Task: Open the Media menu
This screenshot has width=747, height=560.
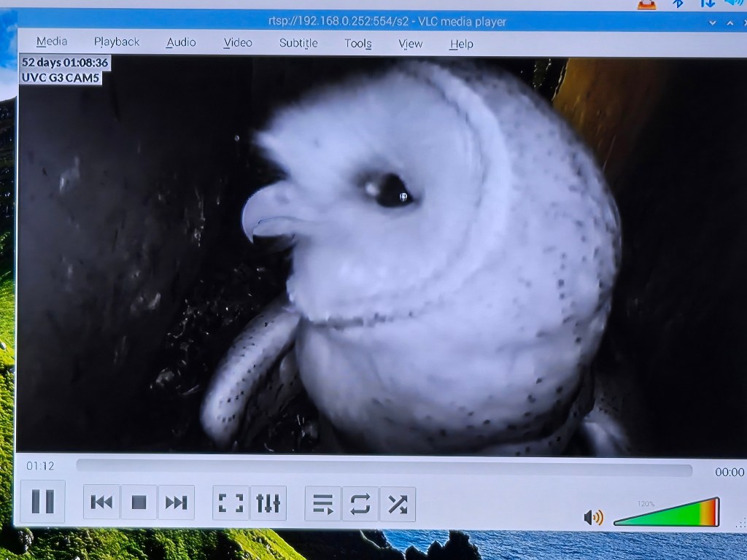Action: [52, 42]
